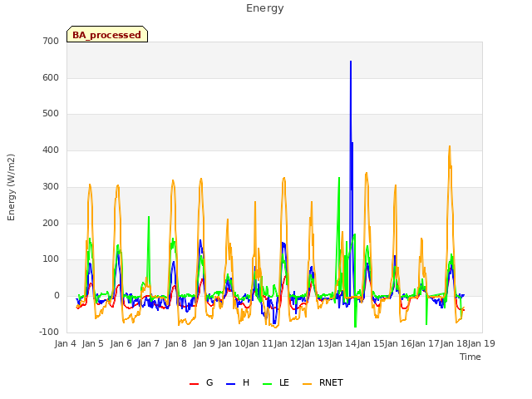This screenshot has width=532, height=399.
Task: Click the Jan 6 x-axis label
Action: coord(121,343)
